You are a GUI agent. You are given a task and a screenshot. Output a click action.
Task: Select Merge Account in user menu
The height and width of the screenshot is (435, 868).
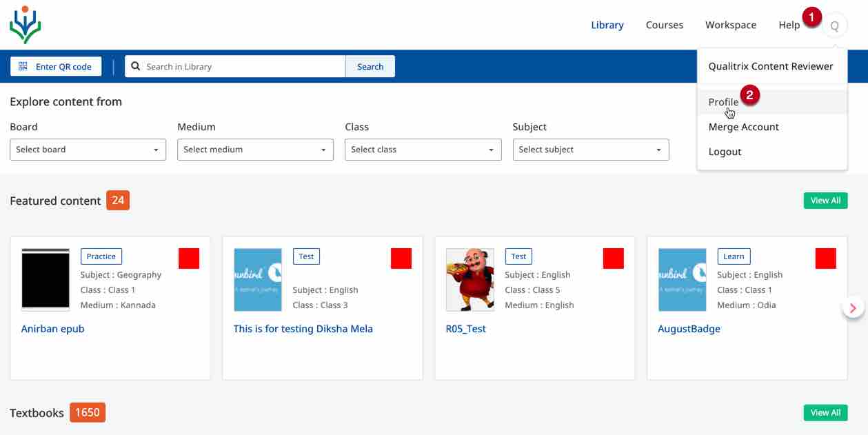pyautogui.click(x=743, y=127)
